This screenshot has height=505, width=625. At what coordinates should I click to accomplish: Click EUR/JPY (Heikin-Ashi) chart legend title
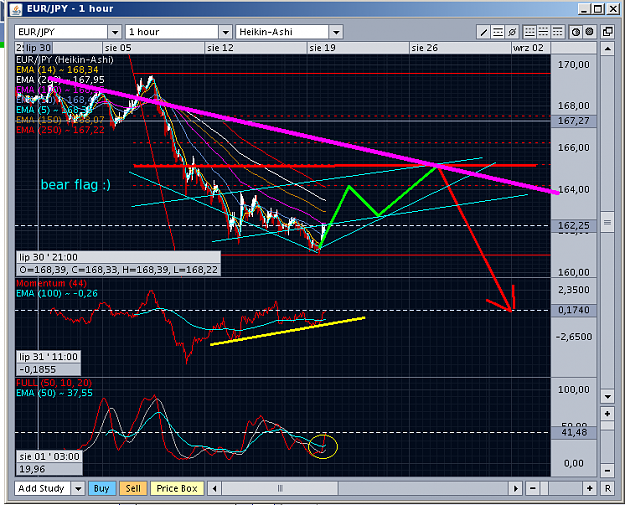[x=65, y=60]
